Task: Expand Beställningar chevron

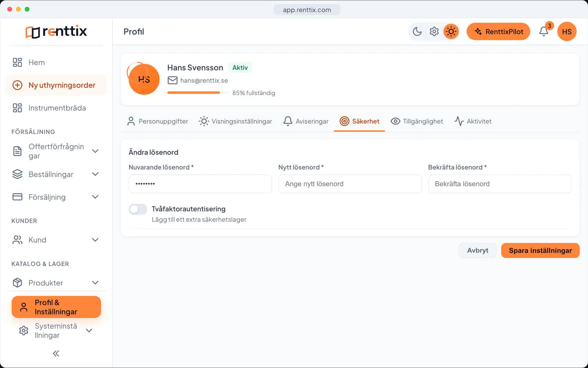Action: (95, 174)
